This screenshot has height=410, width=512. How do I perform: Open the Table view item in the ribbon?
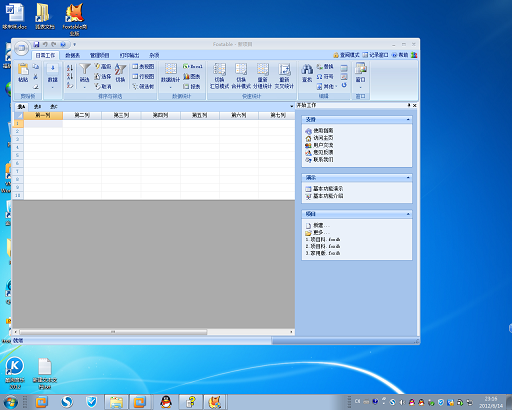(143, 67)
